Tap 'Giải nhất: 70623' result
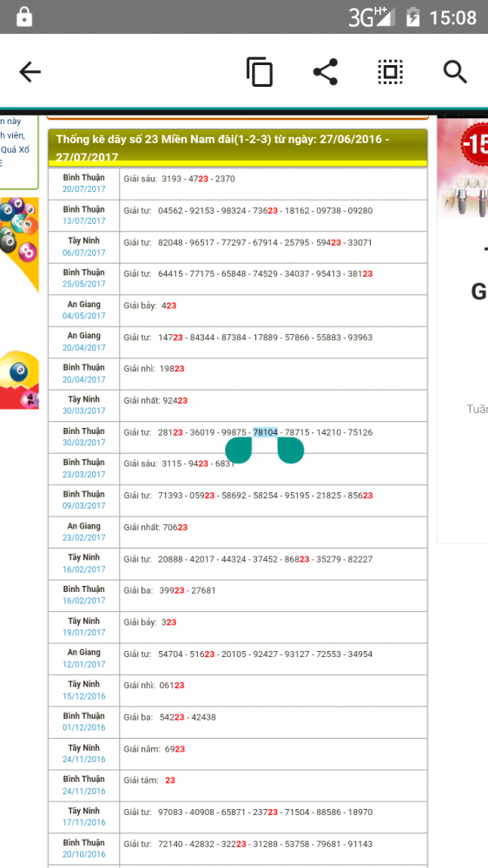This screenshot has width=488, height=868. 155,528
